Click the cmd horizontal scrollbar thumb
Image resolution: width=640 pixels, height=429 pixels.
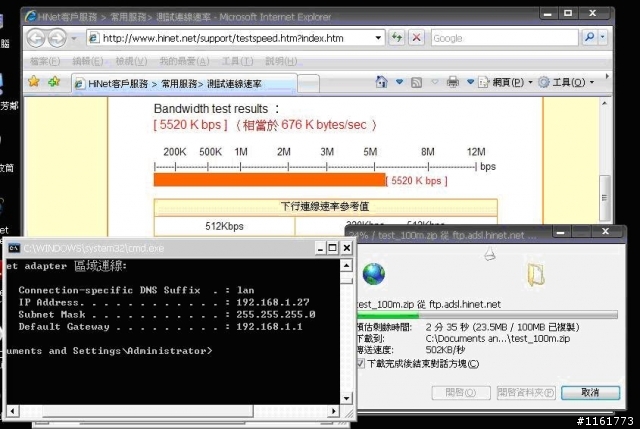(x=148, y=411)
